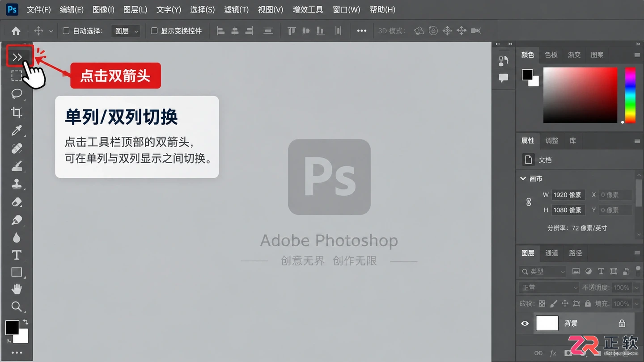Toggle lock position (move icon)
Image resolution: width=644 pixels, height=362 pixels.
[x=565, y=303]
